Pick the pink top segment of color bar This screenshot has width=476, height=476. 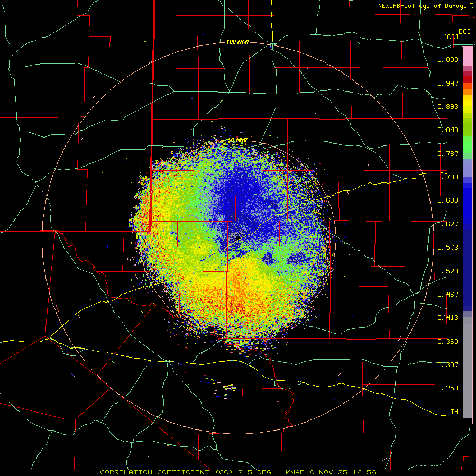click(x=467, y=56)
